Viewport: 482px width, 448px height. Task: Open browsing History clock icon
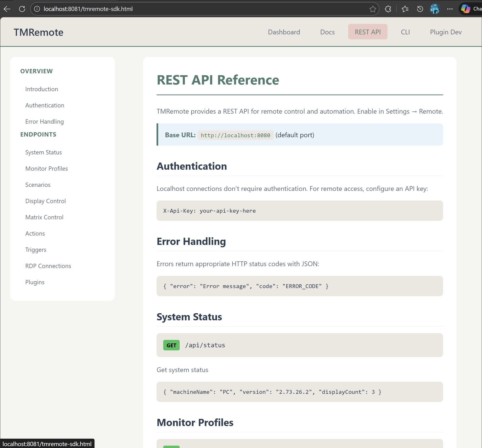pos(420,9)
